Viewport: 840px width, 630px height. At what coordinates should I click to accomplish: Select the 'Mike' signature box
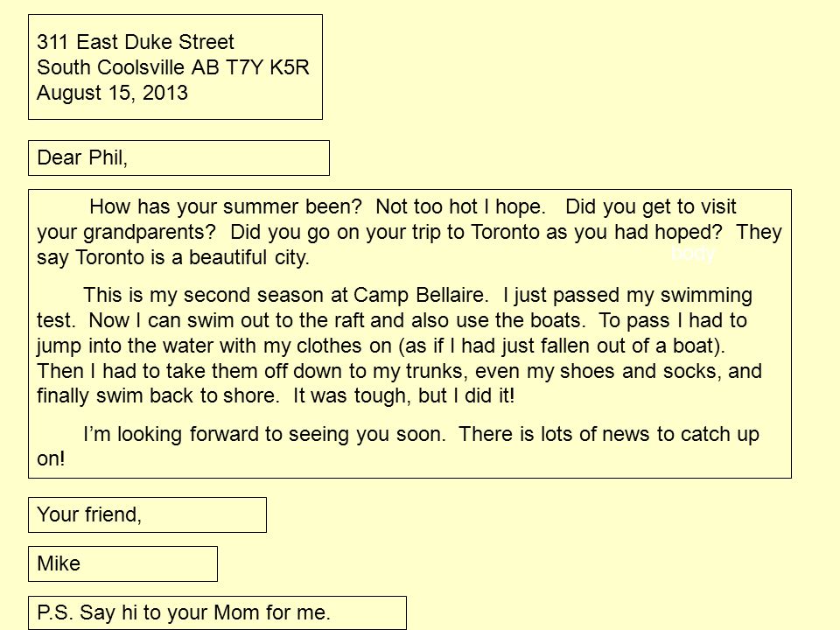point(122,563)
